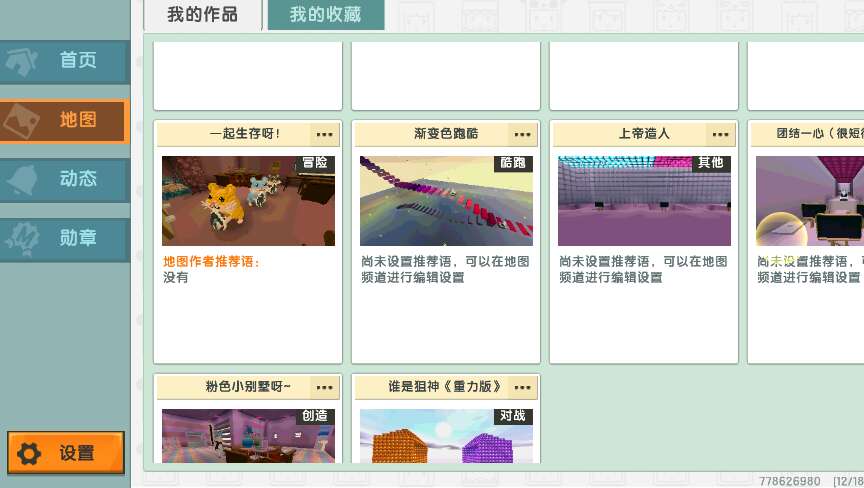Click the badge icon beside 勋章
This screenshot has height=488, width=864.
23,240
